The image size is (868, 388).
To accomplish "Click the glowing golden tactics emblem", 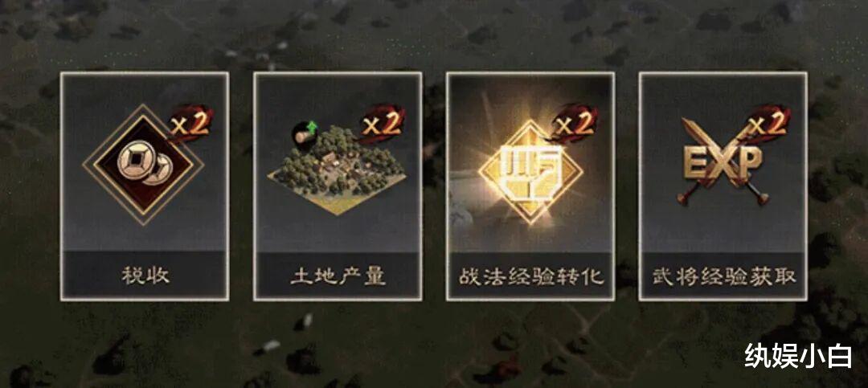I will [x=530, y=172].
